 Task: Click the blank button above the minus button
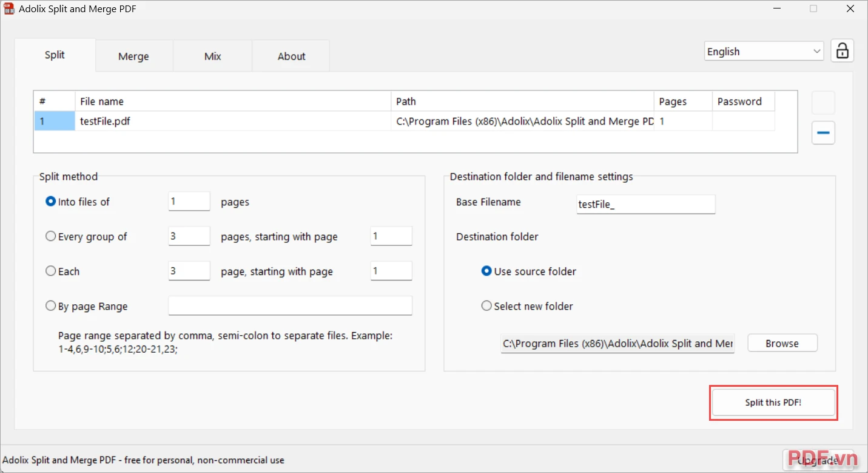coord(823,103)
